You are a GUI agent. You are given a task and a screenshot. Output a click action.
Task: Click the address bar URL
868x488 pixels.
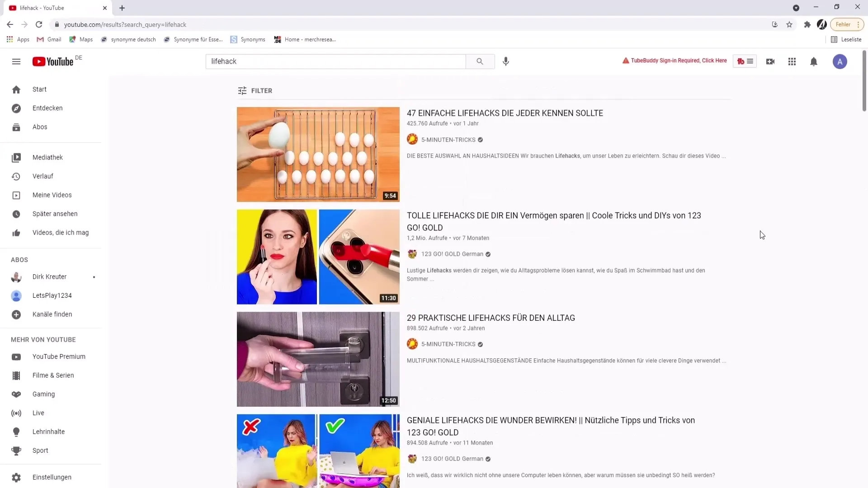click(125, 24)
